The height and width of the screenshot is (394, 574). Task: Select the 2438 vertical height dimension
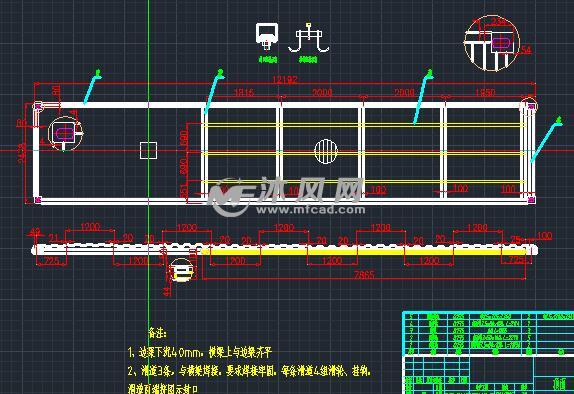click(x=22, y=152)
